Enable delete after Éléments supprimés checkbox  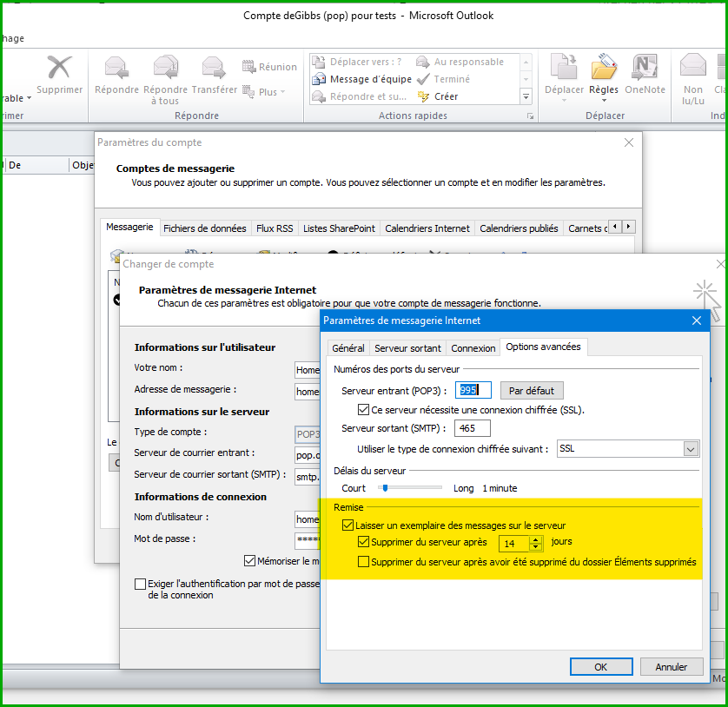click(x=364, y=562)
